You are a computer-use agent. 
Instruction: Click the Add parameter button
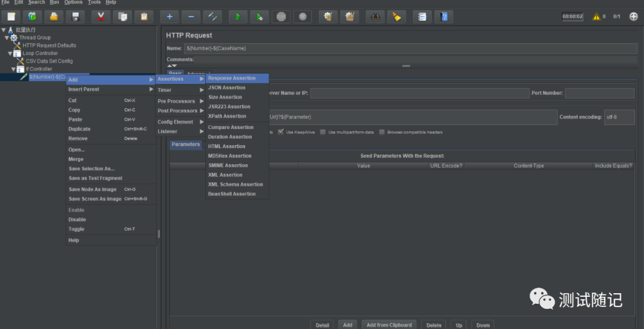tap(348, 325)
